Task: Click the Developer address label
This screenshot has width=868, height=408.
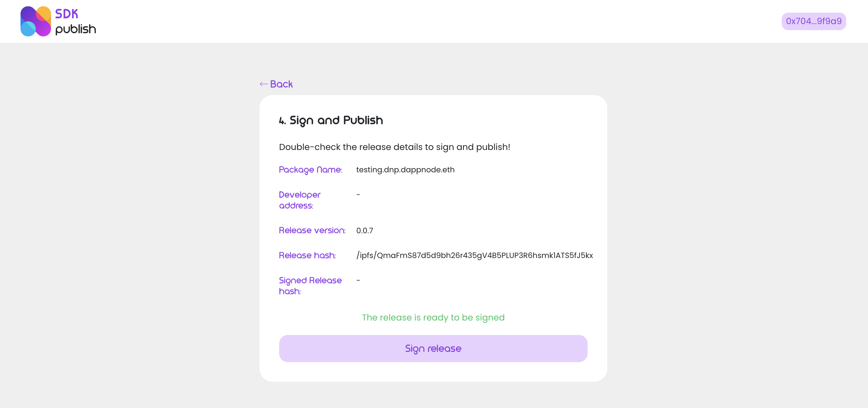Action: click(x=300, y=200)
